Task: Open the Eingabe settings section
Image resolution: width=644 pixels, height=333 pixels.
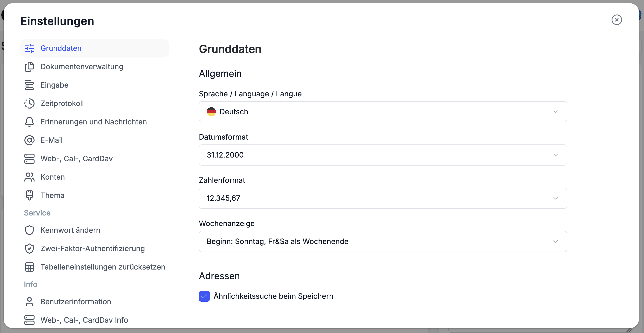Action: click(55, 85)
